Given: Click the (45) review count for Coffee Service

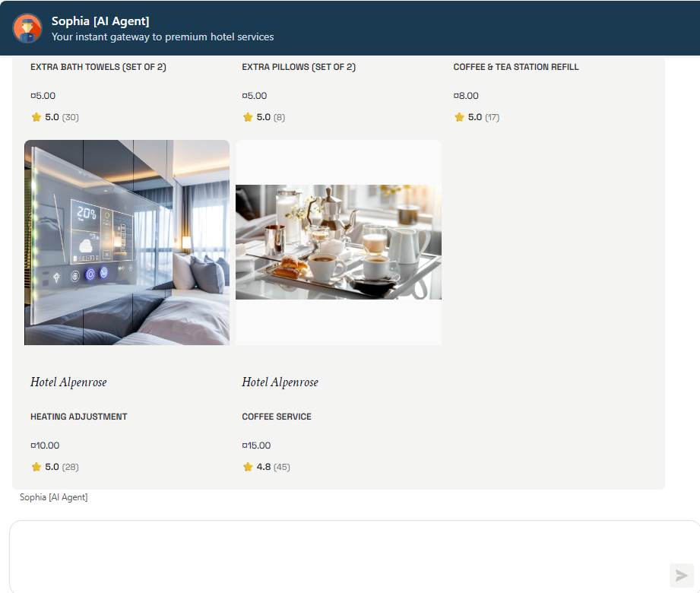Looking at the screenshot, I should click(281, 466).
